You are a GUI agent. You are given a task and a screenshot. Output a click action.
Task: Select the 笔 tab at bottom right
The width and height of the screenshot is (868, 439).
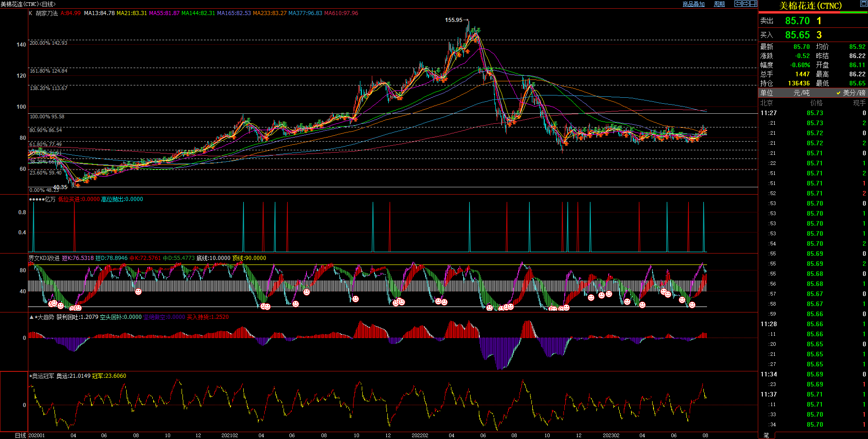766,435
